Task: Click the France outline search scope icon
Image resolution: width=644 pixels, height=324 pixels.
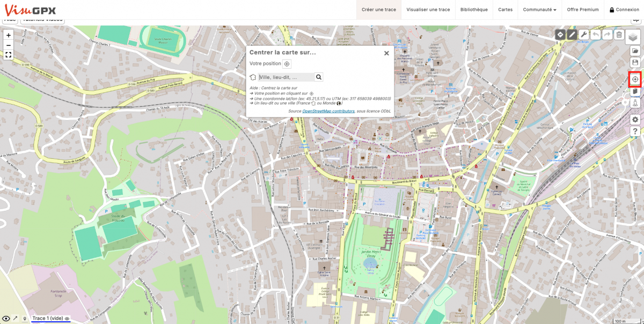Action: 253,77
